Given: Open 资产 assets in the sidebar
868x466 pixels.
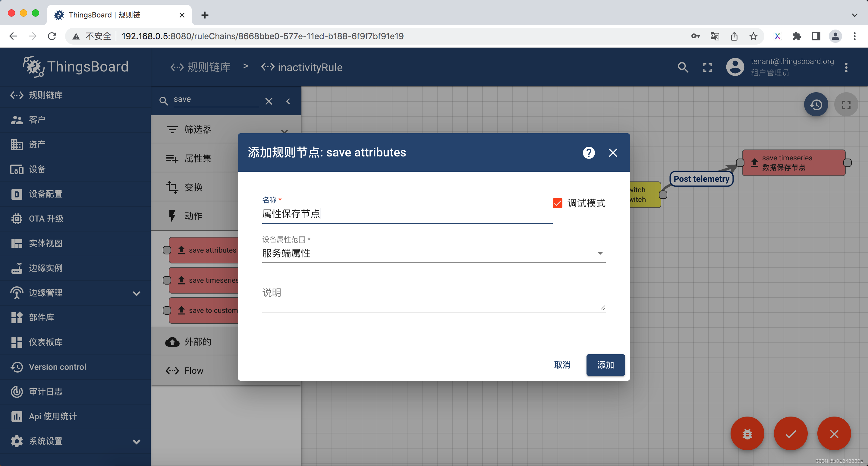Looking at the screenshot, I should [x=75, y=145].
